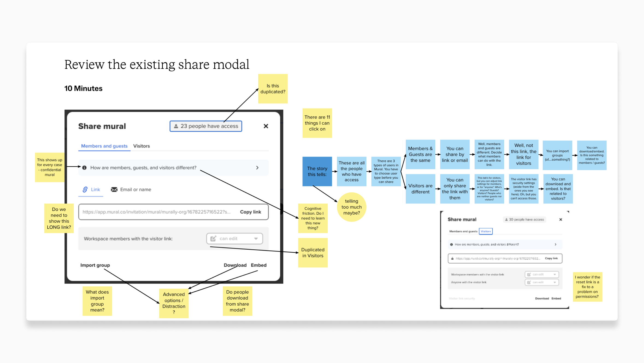This screenshot has width=644, height=363.
Task: Select 'I wonder if the reset link' sticky note
Action: click(x=588, y=287)
